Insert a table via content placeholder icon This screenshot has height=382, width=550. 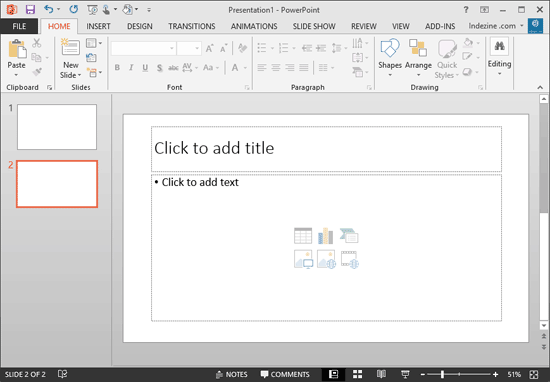pyautogui.click(x=303, y=235)
